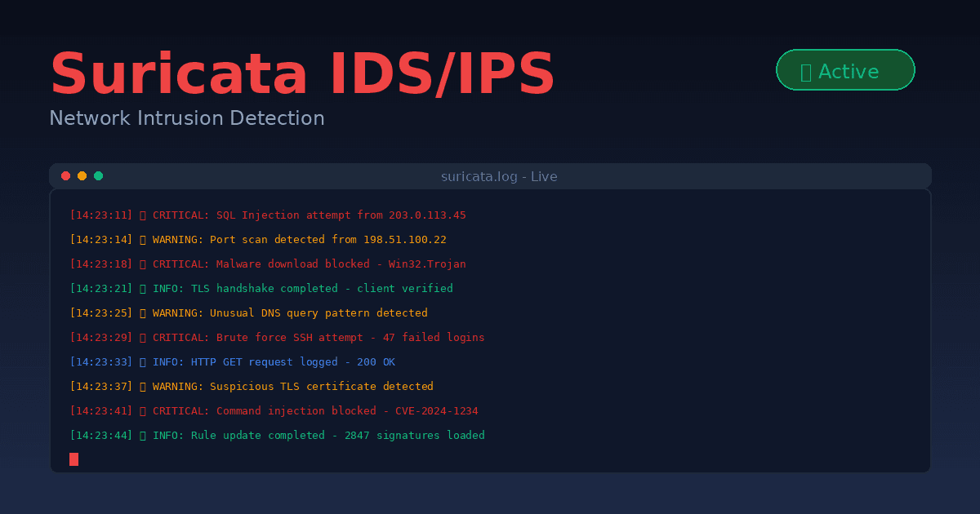Toggle the Active status badge

coord(845,69)
